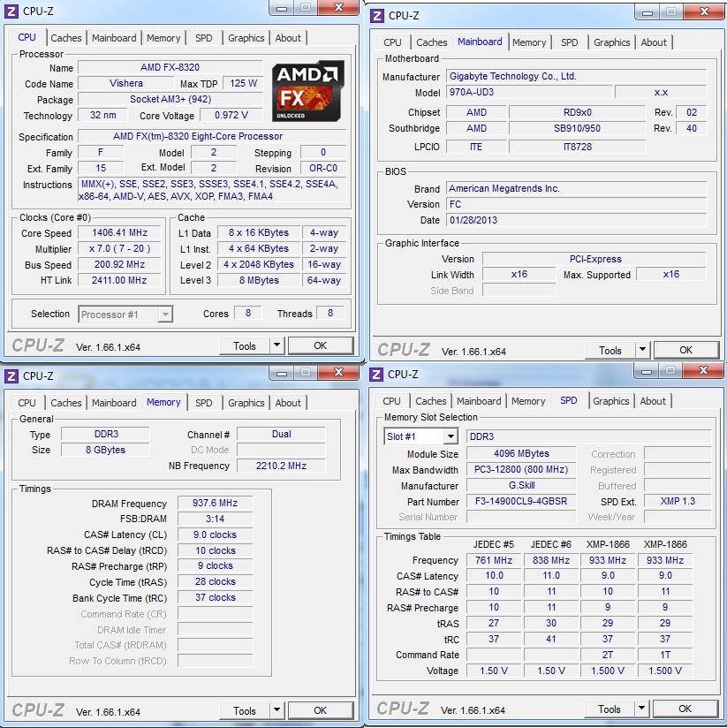Click the JEDEC #5 frequency 761 MHz cell
The height and width of the screenshot is (728, 727).
tap(494, 560)
